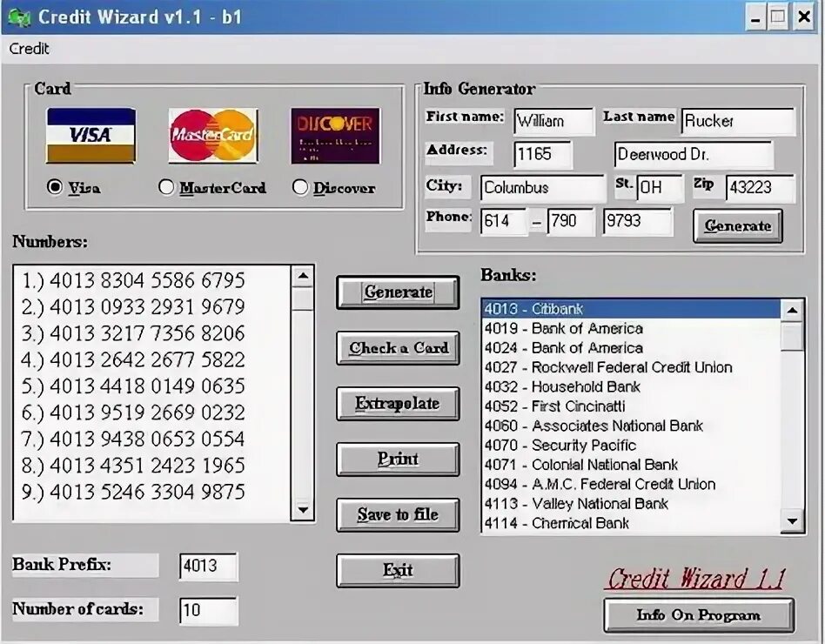Select 4113 - Valley National Bank
This screenshot has width=825, height=644.
(631, 504)
